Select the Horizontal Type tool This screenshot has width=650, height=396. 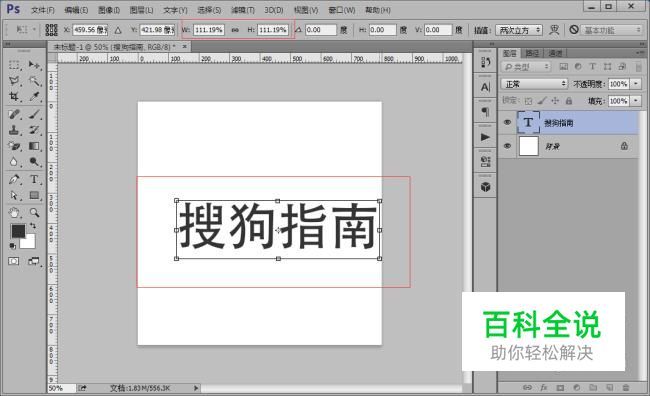pyautogui.click(x=34, y=179)
